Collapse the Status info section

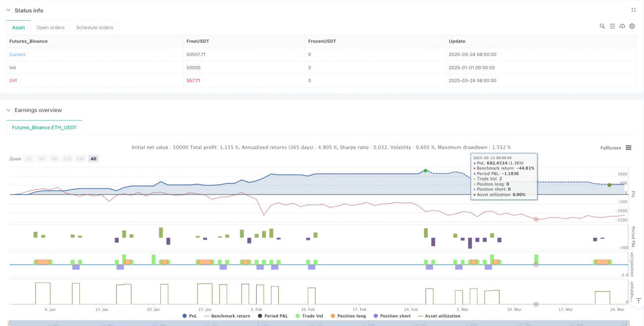tap(8, 10)
